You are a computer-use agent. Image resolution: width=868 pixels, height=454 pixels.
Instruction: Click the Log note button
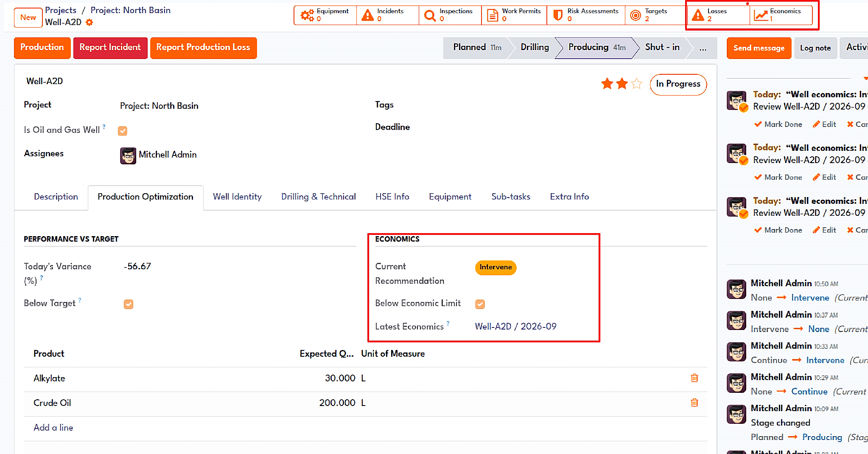[x=815, y=48]
